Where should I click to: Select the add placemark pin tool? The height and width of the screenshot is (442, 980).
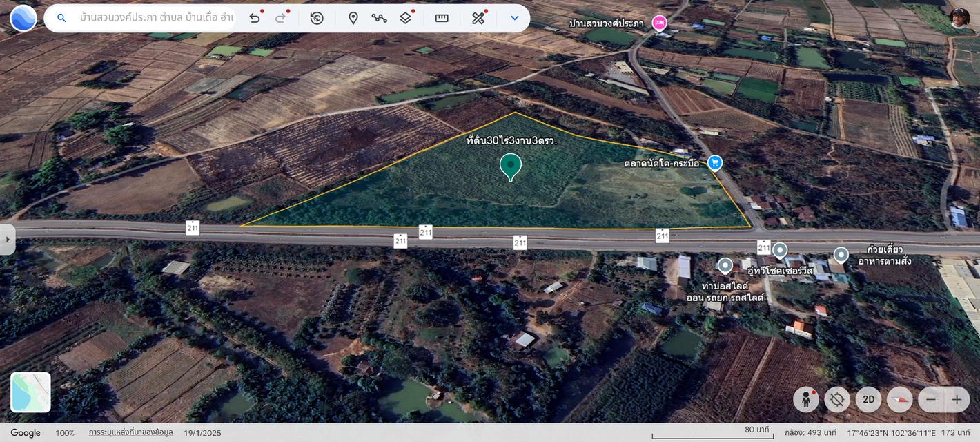(x=353, y=18)
